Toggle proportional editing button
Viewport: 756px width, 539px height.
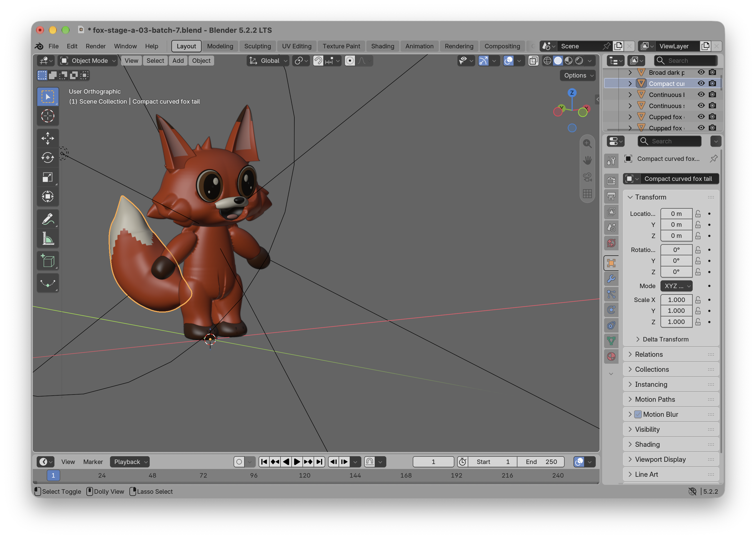pos(350,61)
